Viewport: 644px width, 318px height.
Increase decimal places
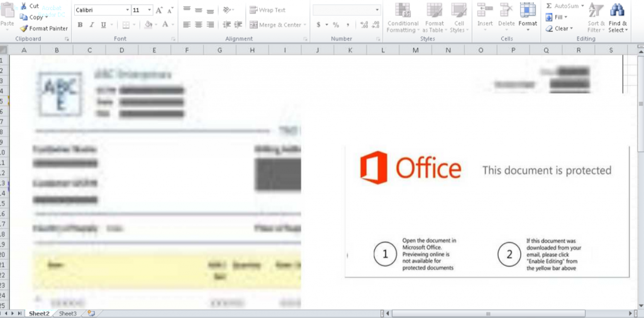tap(364, 25)
